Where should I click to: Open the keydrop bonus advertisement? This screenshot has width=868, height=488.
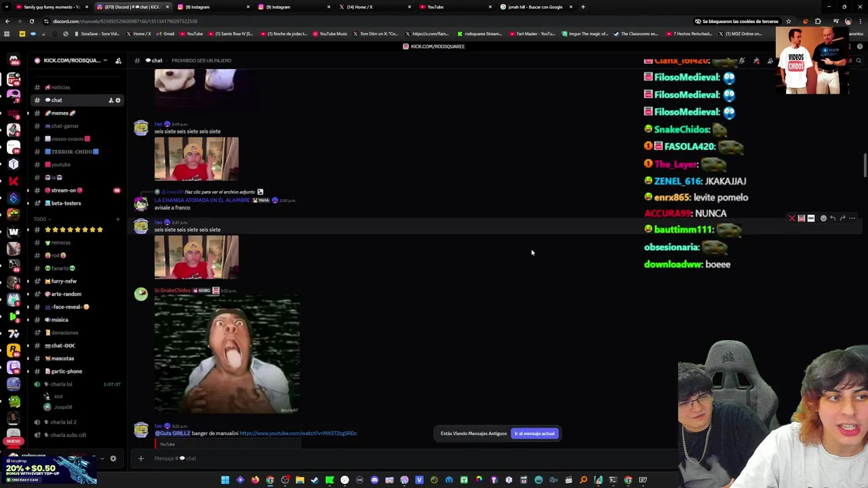49,470
